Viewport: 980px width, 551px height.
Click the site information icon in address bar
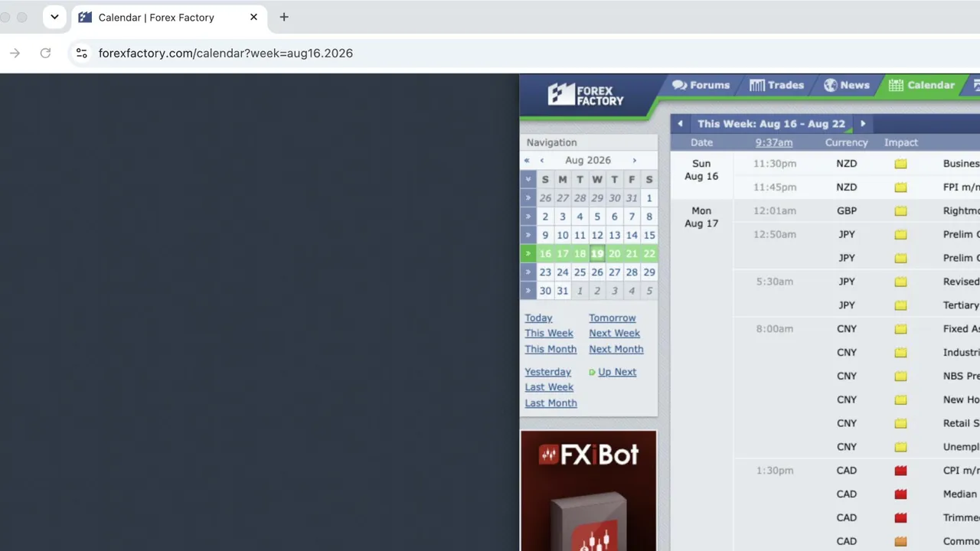[x=82, y=53]
